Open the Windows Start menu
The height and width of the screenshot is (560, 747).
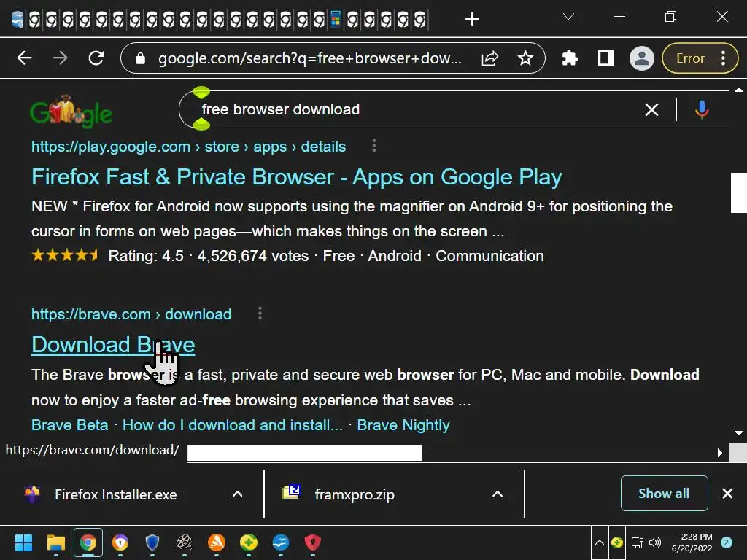(x=23, y=542)
